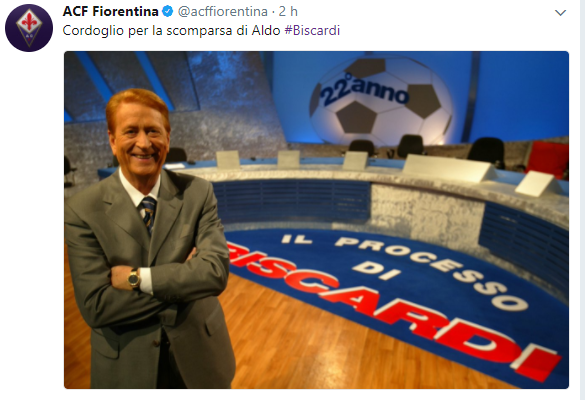Select the ACF Fiorentina display name
Screen dimensions: 585x400
110,12
